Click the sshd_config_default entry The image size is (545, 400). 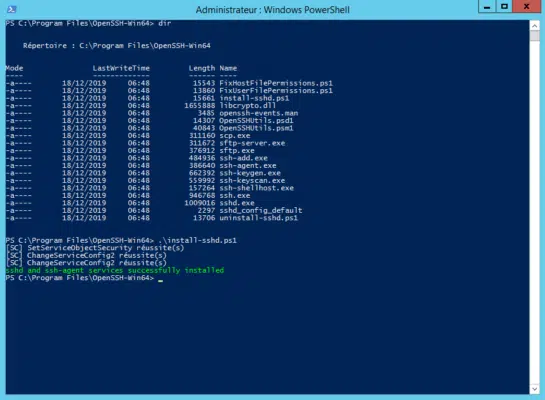[x=261, y=211]
